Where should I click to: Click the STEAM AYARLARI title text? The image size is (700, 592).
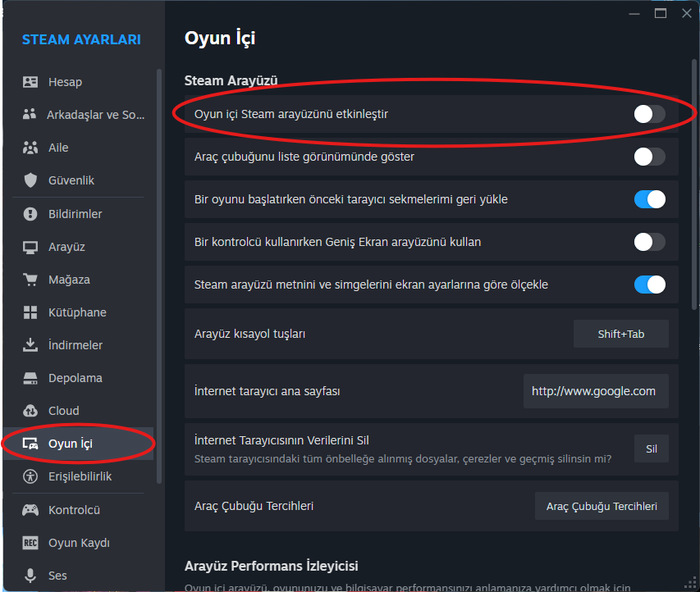click(x=81, y=39)
